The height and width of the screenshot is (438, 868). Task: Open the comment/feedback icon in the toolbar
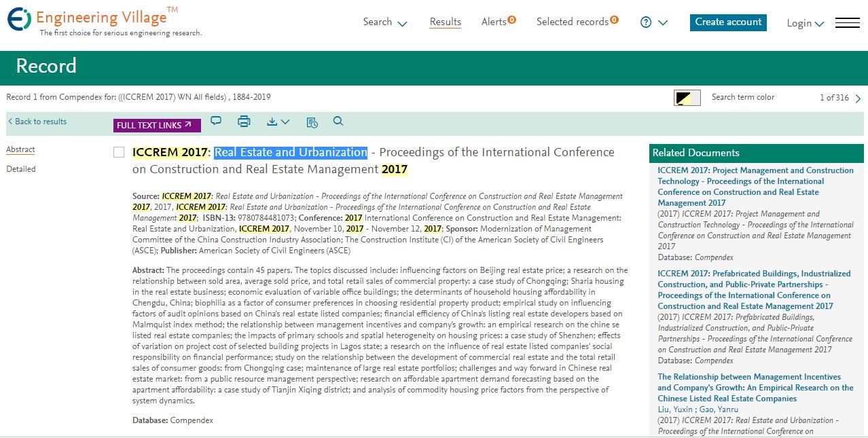click(x=216, y=122)
